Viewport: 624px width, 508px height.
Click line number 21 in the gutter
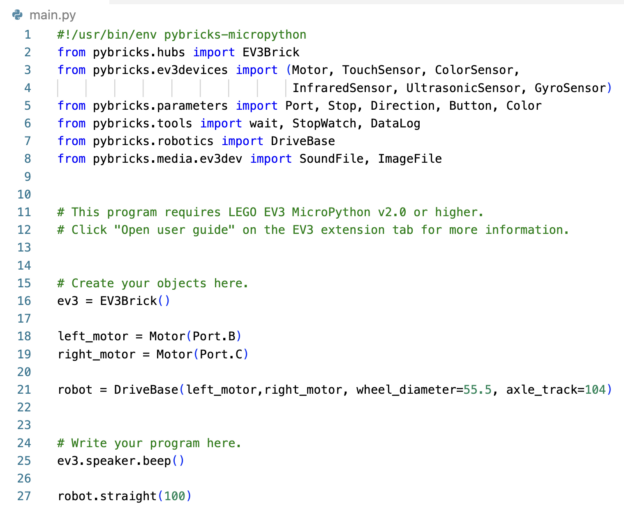tap(24, 389)
